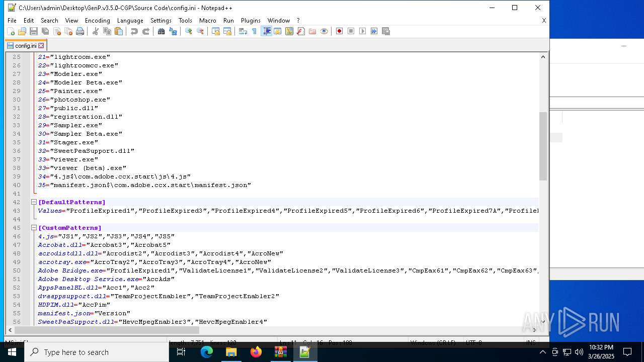Click the Zoom Out toolbar icon
The height and width of the screenshot is (362, 644).
[200, 31]
